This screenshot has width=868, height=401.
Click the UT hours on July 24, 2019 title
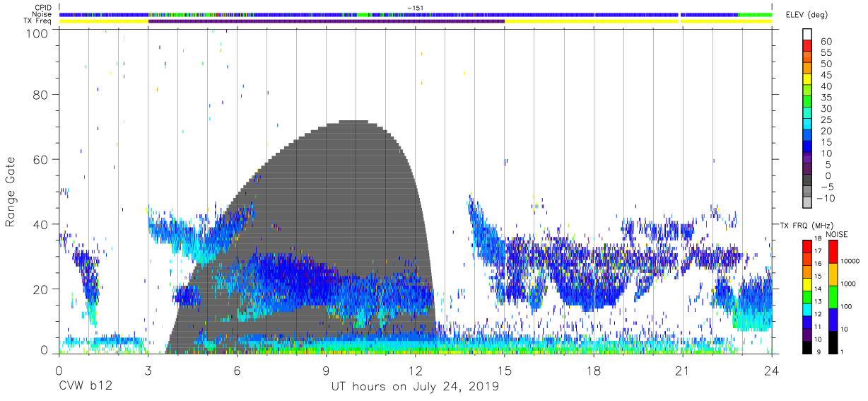(415, 387)
